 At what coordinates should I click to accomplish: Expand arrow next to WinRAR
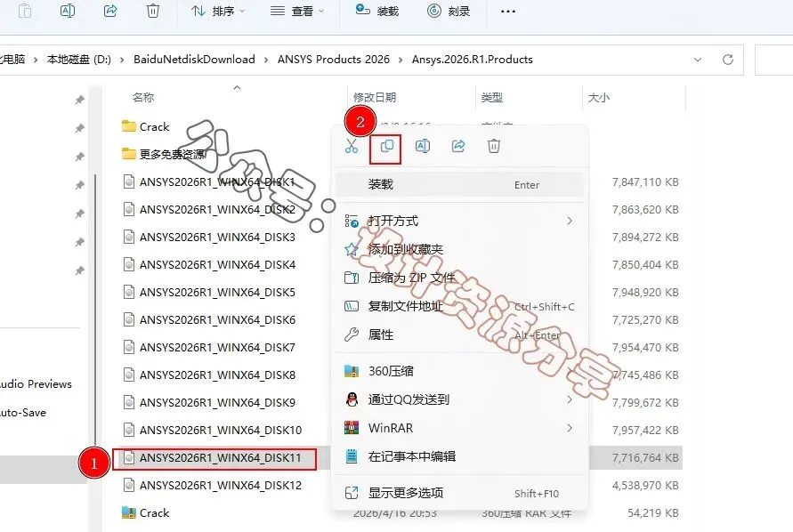pyautogui.click(x=570, y=428)
